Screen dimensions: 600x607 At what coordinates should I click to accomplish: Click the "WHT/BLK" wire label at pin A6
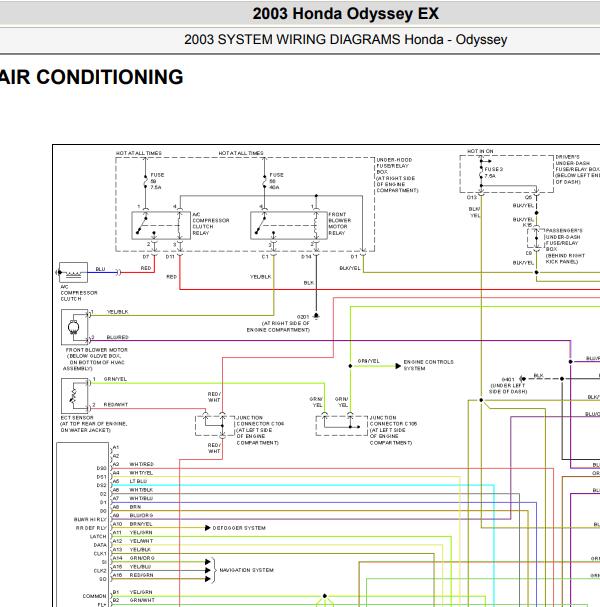(141, 490)
